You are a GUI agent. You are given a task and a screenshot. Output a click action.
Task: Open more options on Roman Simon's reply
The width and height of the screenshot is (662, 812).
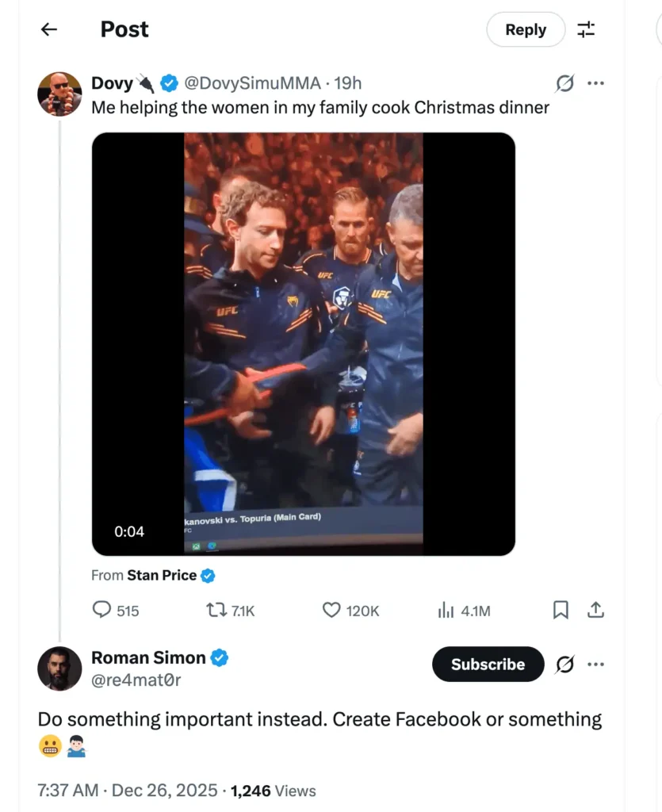coord(596,665)
